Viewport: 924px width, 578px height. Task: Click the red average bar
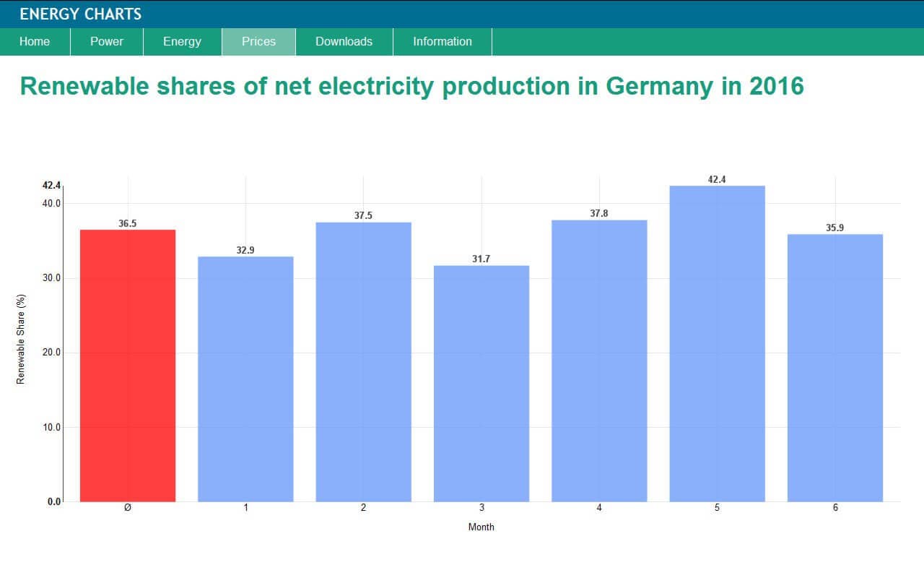coord(128,365)
